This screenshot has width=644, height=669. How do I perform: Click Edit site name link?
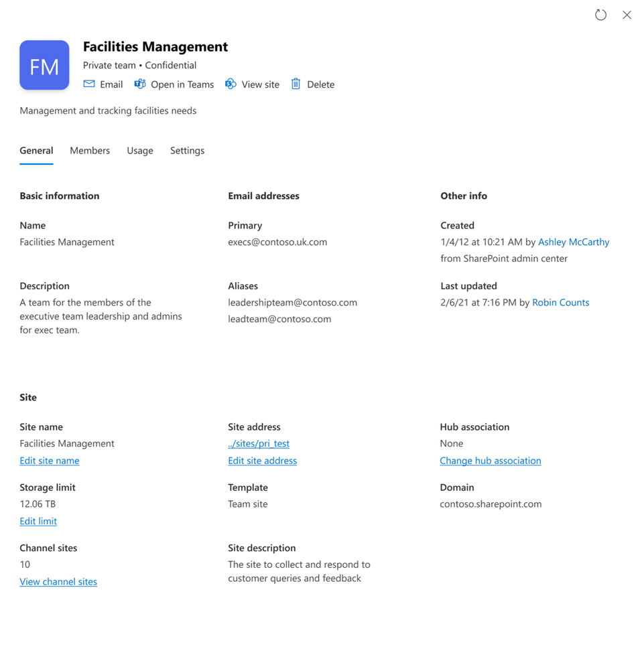tap(50, 461)
